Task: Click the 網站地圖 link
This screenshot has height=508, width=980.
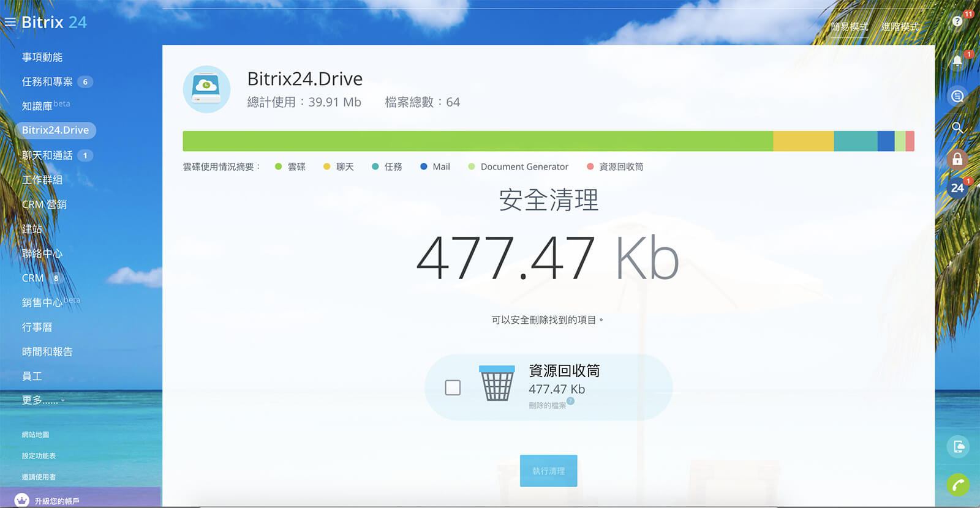Action: click(x=36, y=435)
